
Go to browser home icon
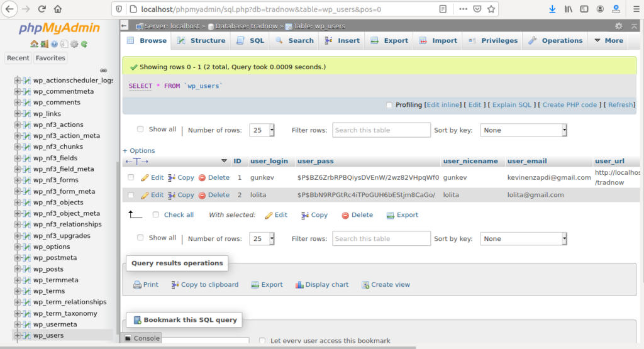coord(58,9)
